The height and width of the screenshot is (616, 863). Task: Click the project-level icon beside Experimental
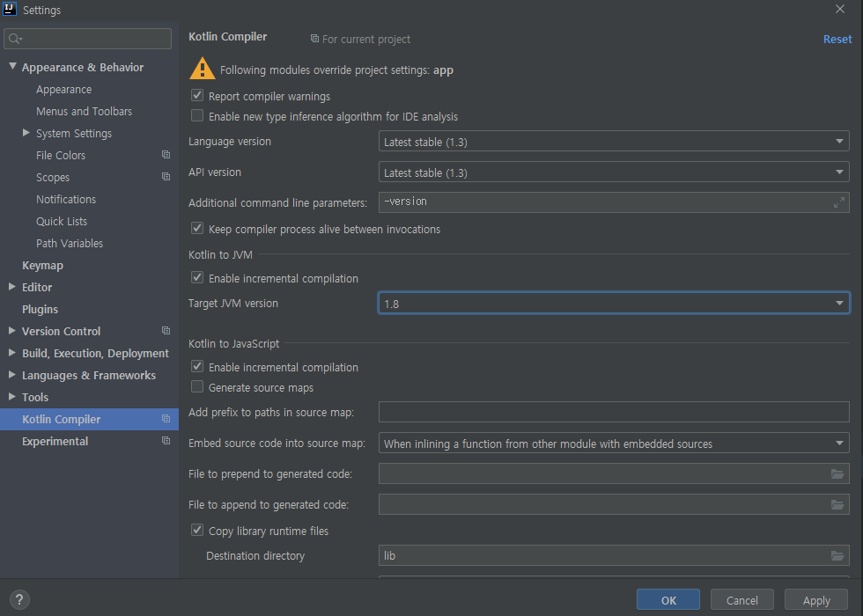[166, 441]
